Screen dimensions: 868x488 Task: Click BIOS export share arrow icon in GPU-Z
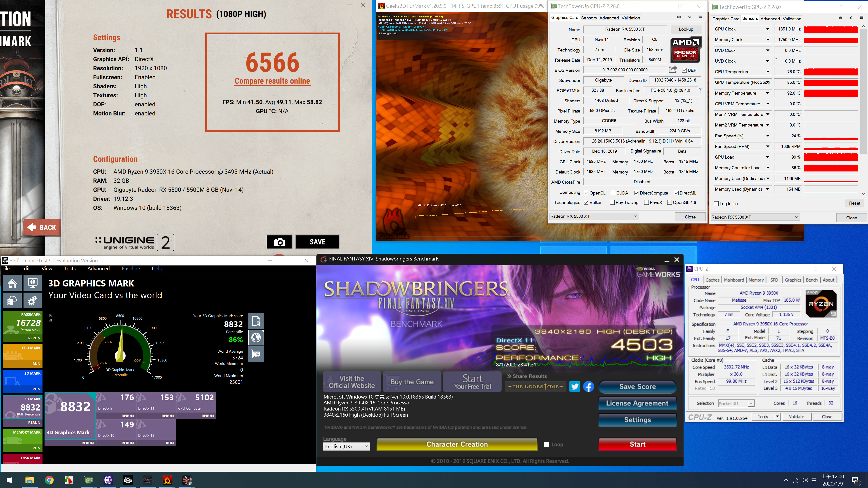[x=672, y=69]
